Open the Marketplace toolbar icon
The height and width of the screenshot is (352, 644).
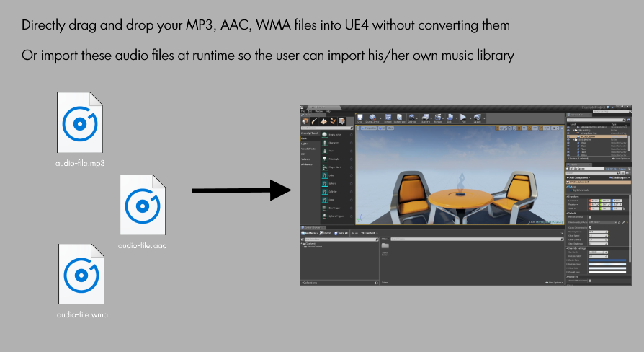point(399,118)
